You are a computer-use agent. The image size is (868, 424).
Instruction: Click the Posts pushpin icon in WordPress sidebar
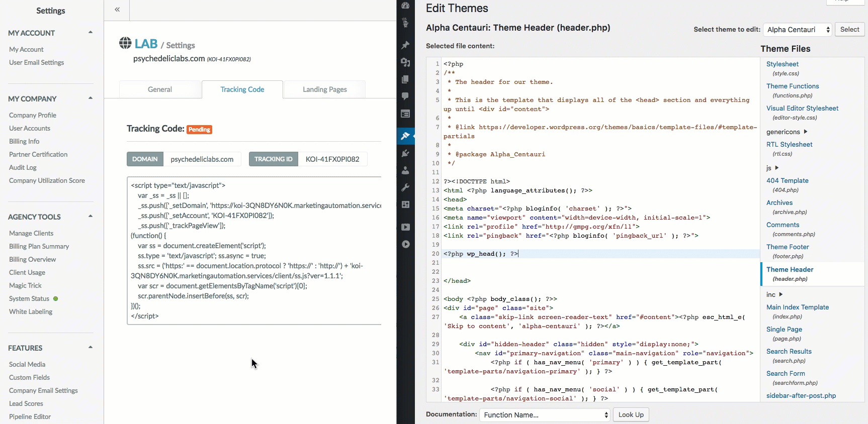[405, 45]
